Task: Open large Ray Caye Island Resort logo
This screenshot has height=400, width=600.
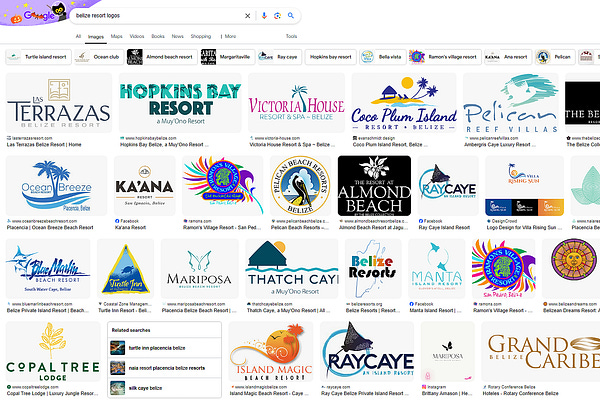Action: pos(367,351)
